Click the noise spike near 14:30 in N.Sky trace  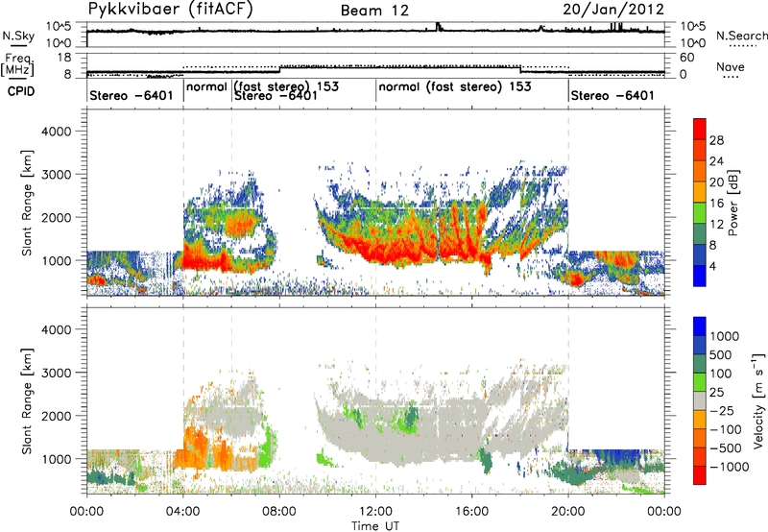pos(439,27)
